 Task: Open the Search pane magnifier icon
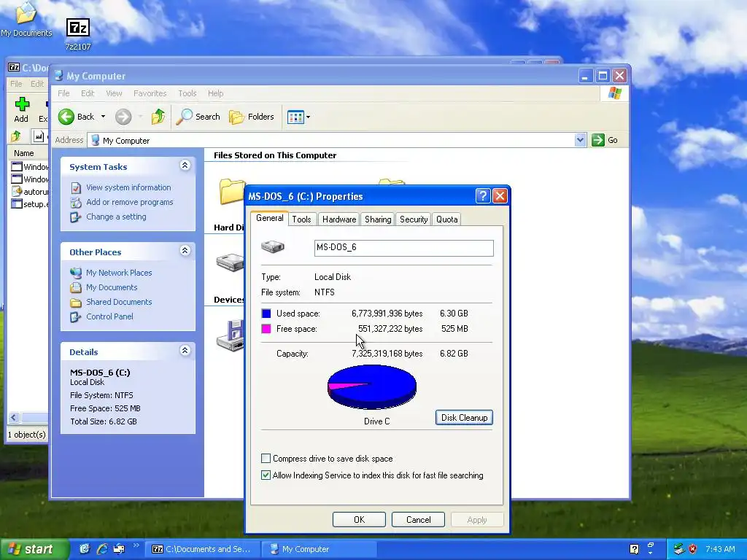click(185, 117)
